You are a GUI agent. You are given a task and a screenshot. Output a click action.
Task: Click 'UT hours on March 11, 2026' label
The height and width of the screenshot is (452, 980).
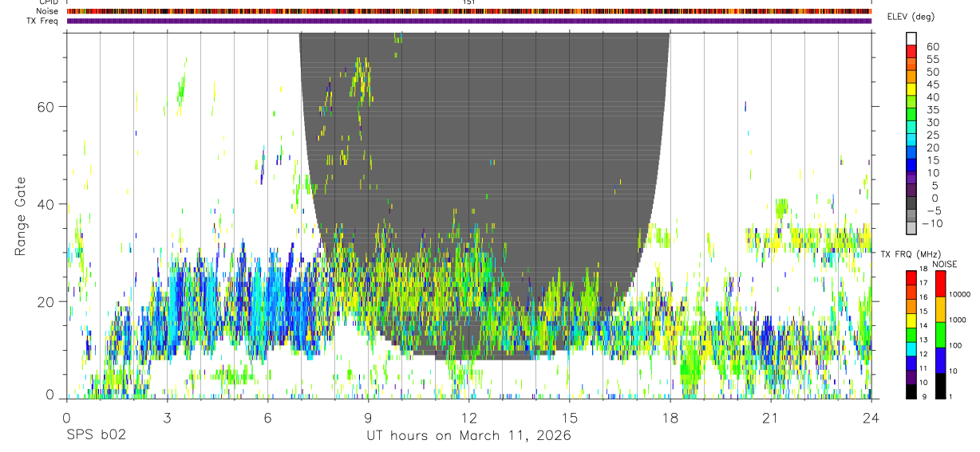[x=468, y=436]
